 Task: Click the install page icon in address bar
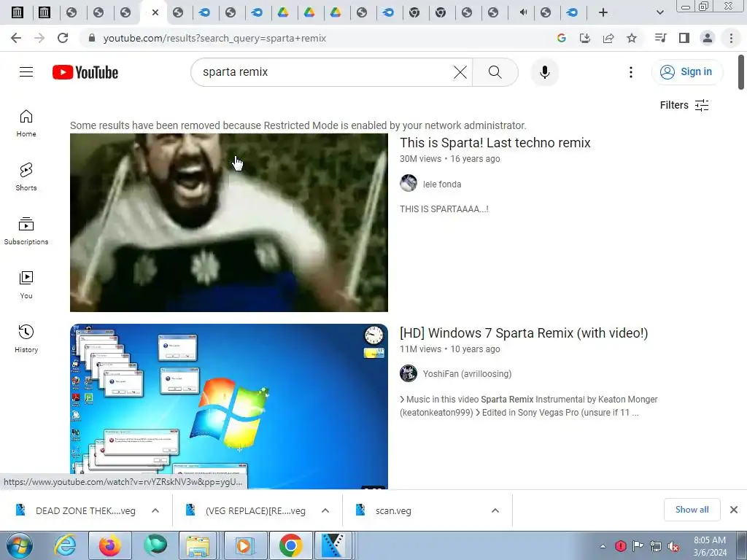(584, 38)
